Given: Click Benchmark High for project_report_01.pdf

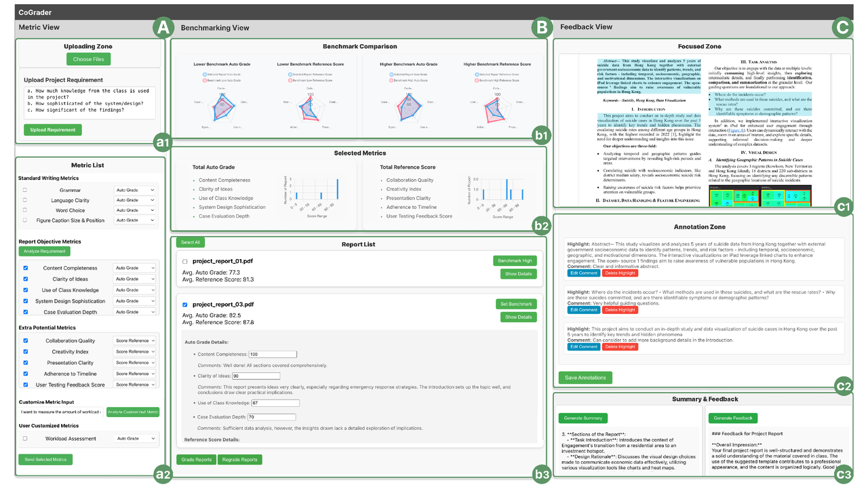Looking at the screenshot, I should (515, 261).
